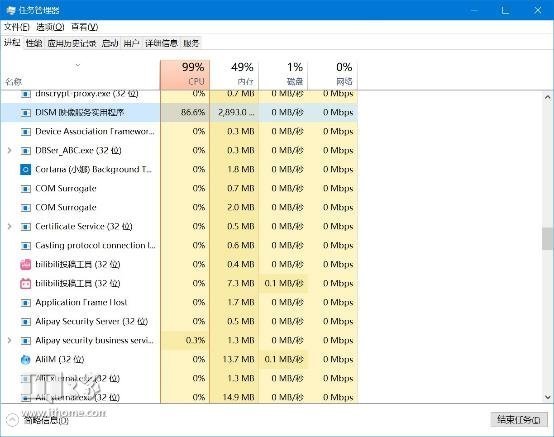554x437 pixels.
Task: Sort by the 0% network column header
Action: point(332,75)
